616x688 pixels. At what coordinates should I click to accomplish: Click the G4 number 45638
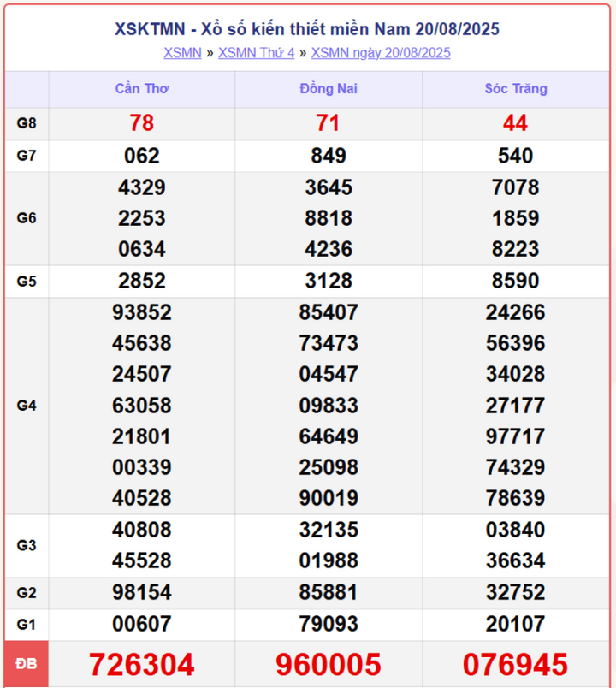coord(142,343)
